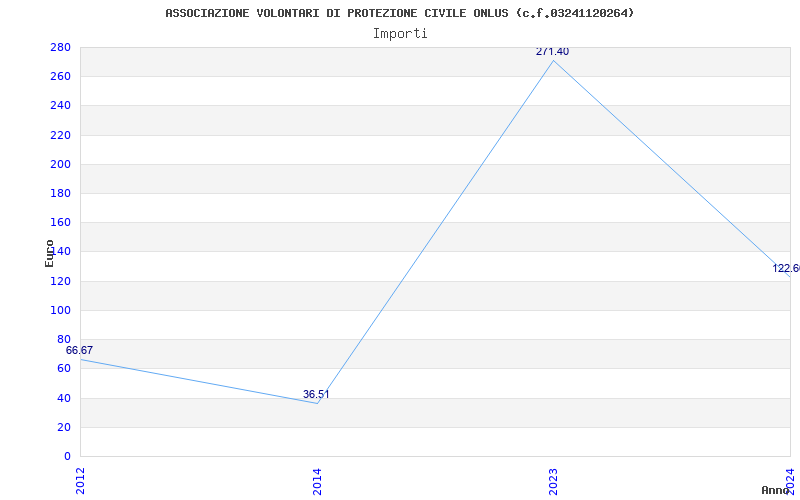Click y-axis value 260
This screenshot has width=800, height=500.
coord(60,77)
